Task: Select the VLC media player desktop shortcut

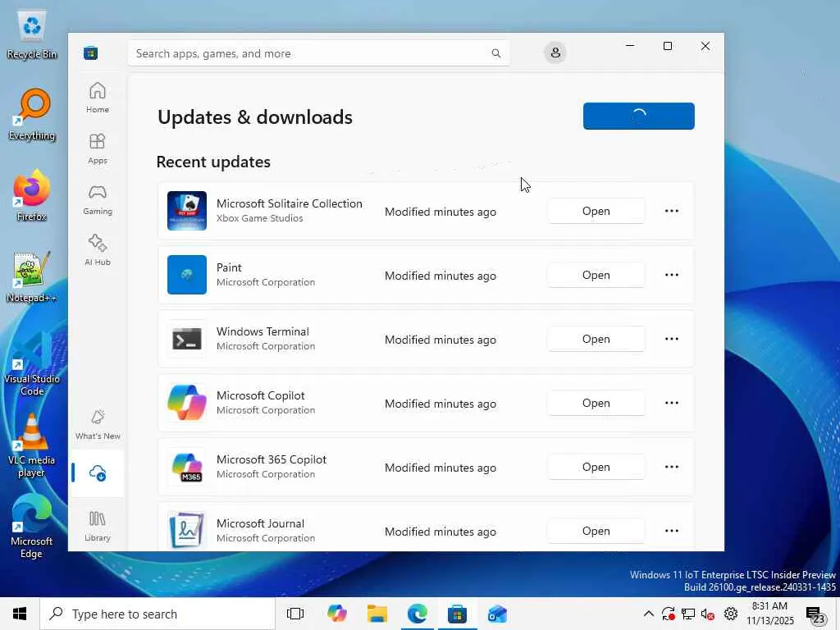Action: click(x=32, y=445)
